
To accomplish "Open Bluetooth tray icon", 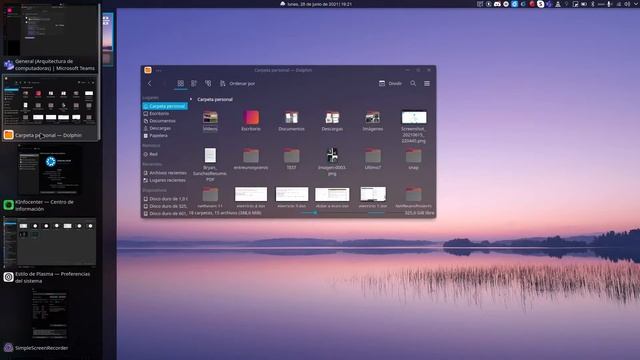I will pyautogui.click(x=593, y=4).
